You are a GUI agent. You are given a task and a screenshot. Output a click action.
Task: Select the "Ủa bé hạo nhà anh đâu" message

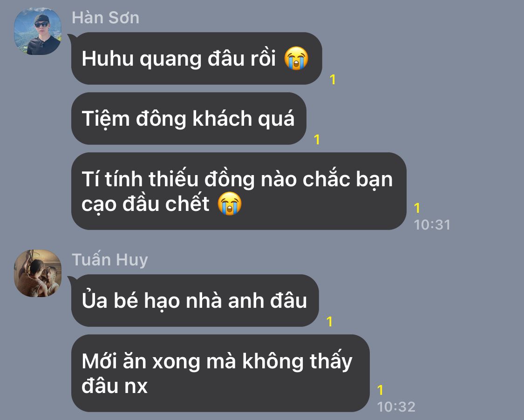(x=195, y=300)
